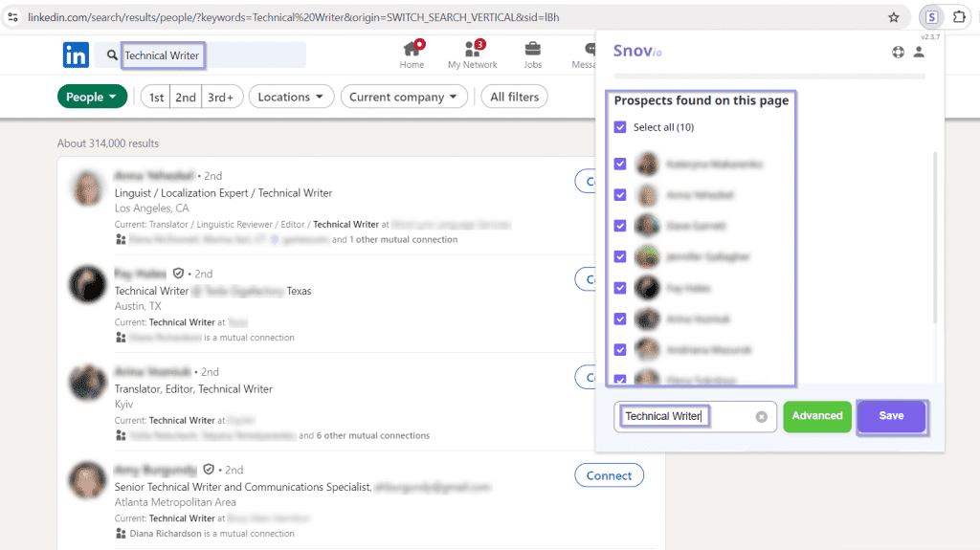Open profile photo of Atlanta Senior Technical Writer
Screen dimensions: 980x550
coord(87,480)
